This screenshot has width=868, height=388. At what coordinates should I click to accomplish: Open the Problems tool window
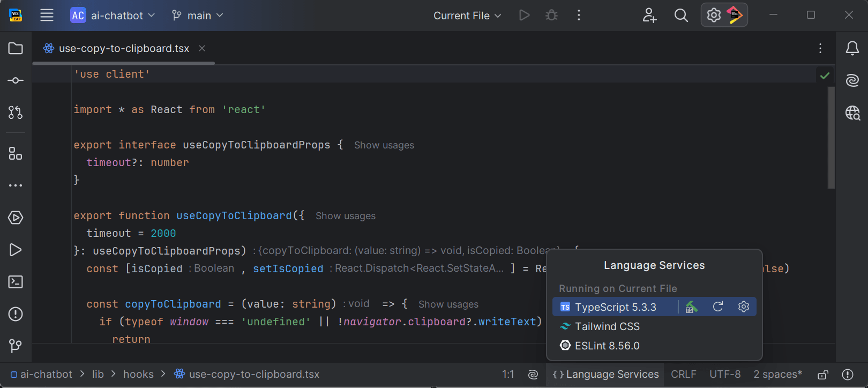pos(16,314)
